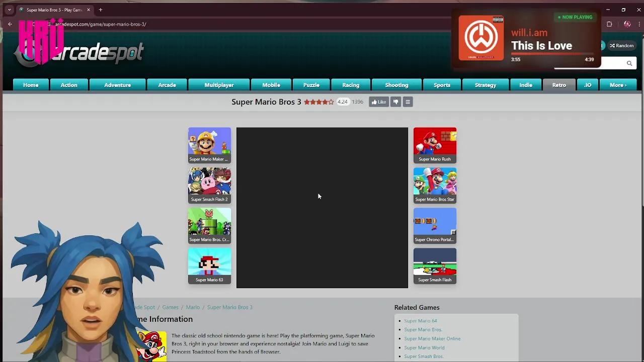Click the song progress bar in the overlay
This screenshot has height=362, width=644.
[552, 53]
